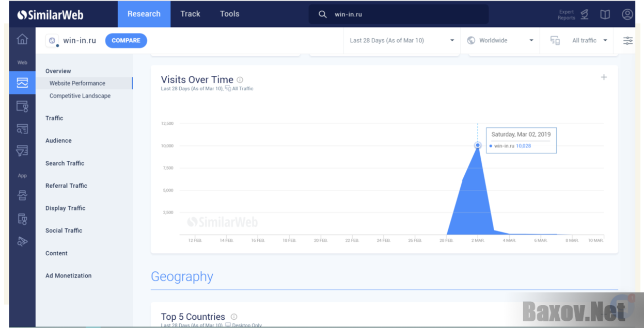Switch to the Tools tab
The width and height of the screenshot is (644, 328).
click(x=230, y=14)
